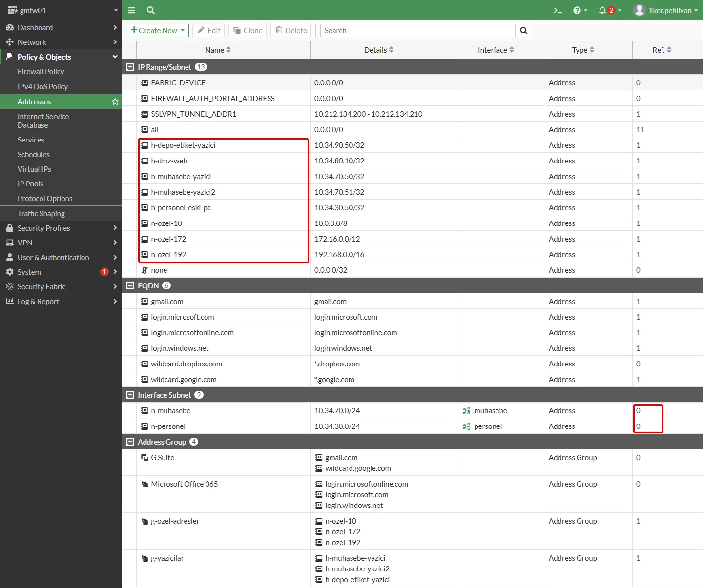The image size is (703, 588).
Task: Click the search submit magnifier button
Action: tap(524, 30)
